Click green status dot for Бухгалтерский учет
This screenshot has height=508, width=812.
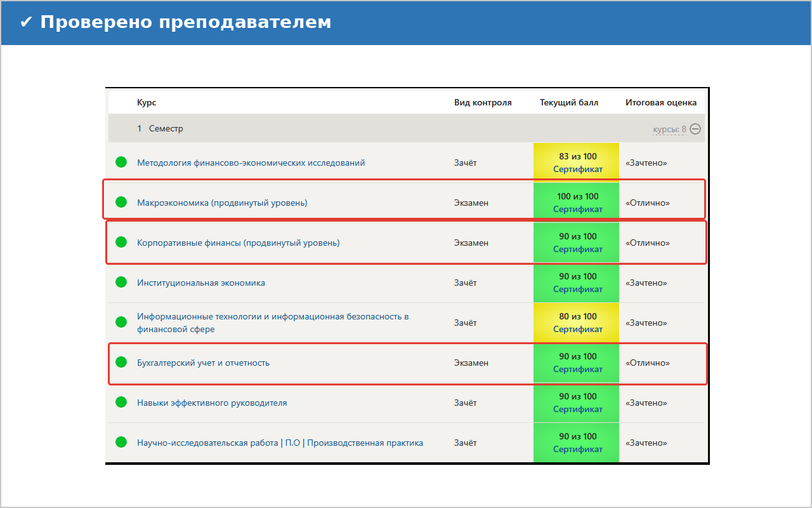pos(121,363)
